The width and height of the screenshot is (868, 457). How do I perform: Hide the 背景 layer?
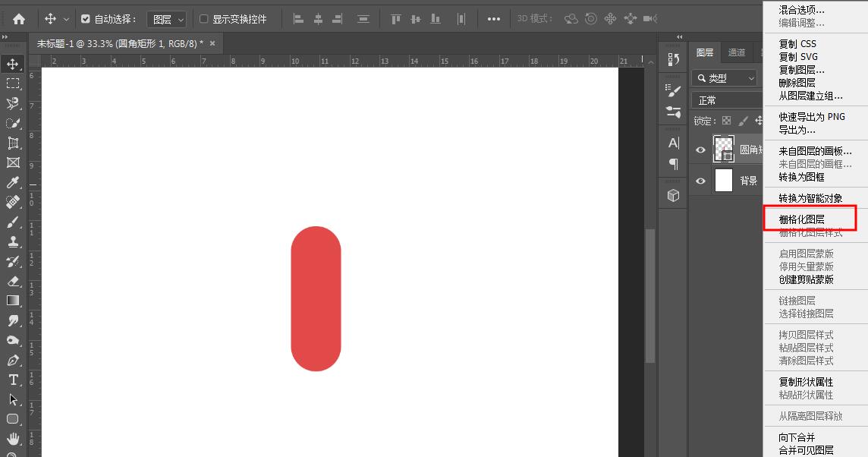(x=700, y=181)
